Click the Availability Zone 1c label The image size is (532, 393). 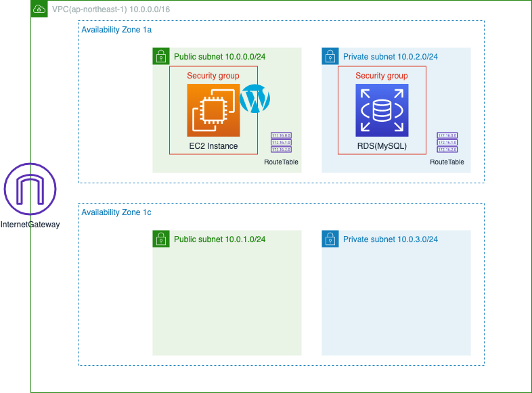pyautogui.click(x=116, y=212)
